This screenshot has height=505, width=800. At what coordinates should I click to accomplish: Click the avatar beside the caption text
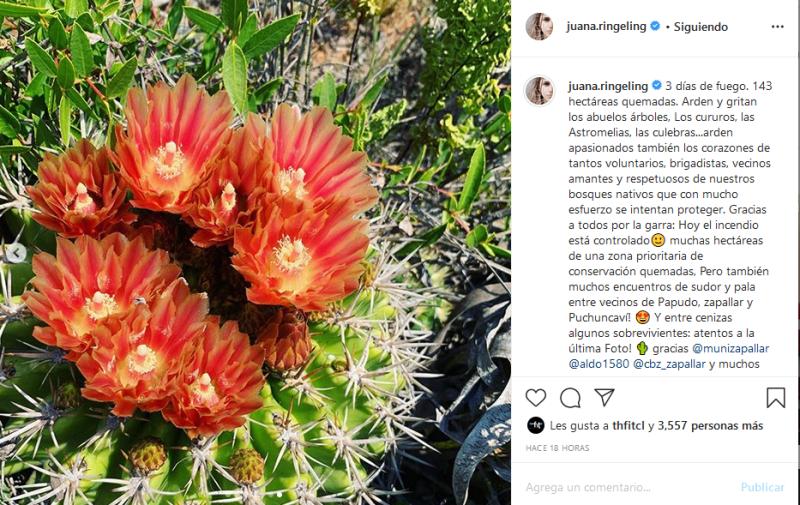click(x=540, y=90)
